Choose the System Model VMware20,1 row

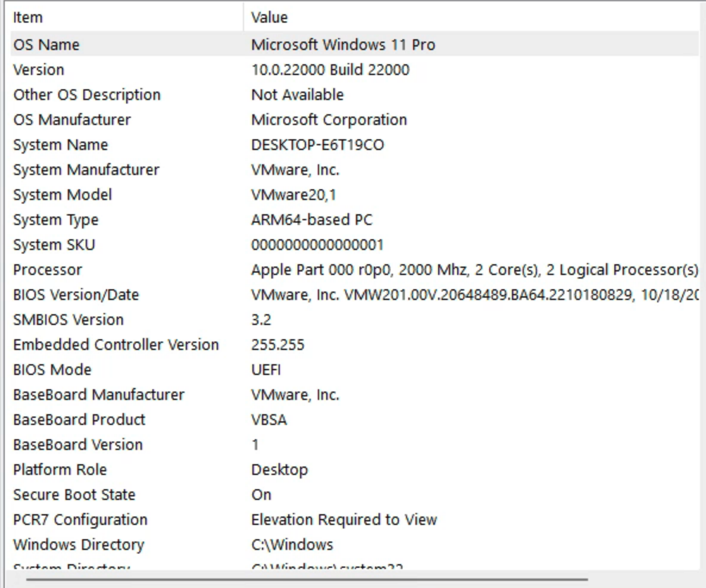point(63,195)
